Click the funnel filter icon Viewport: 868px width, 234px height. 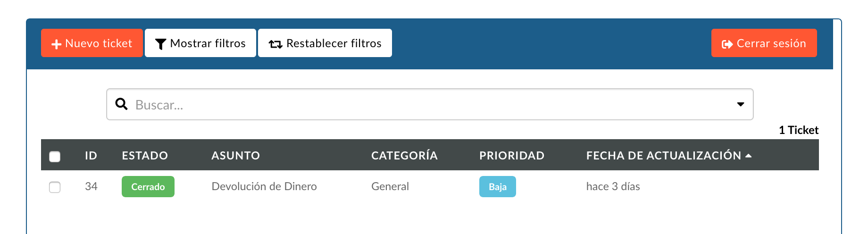click(160, 44)
